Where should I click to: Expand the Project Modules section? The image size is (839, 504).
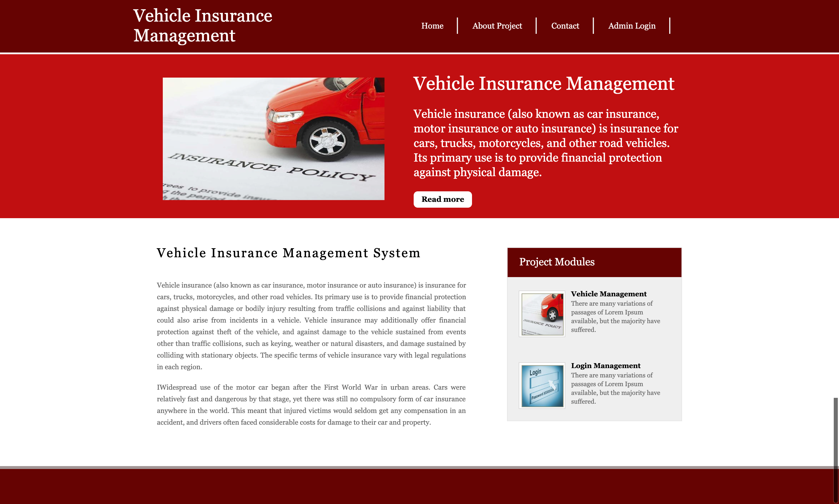click(594, 261)
